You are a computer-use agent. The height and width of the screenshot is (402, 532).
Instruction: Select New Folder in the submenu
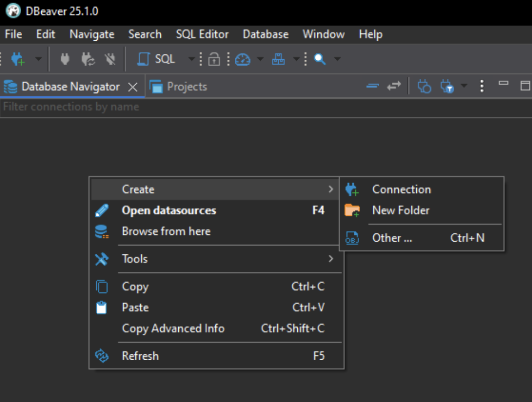pos(421,211)
